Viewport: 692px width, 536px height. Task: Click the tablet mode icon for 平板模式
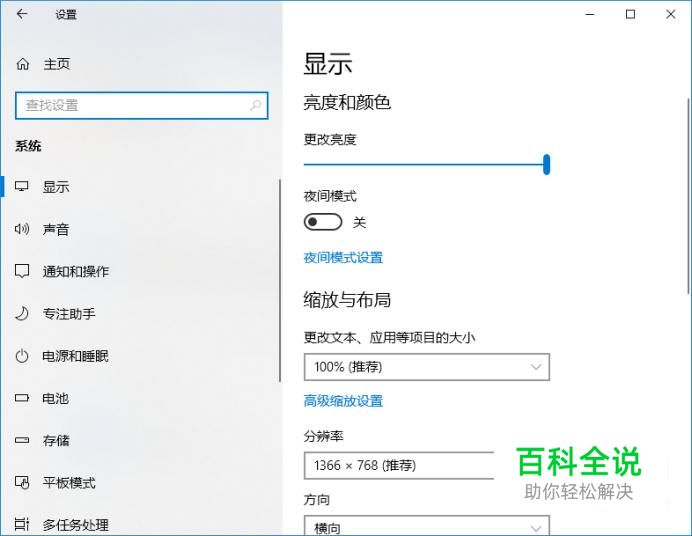(22, 483)
